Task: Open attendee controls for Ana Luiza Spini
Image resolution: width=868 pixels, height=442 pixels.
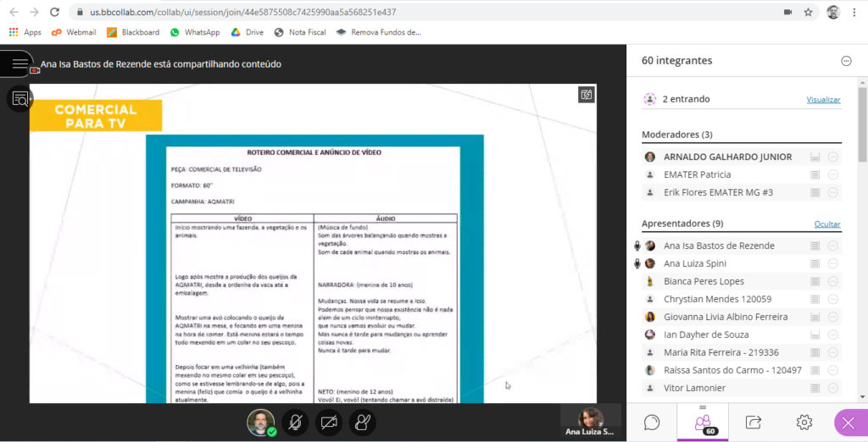Action: (833, 263)
